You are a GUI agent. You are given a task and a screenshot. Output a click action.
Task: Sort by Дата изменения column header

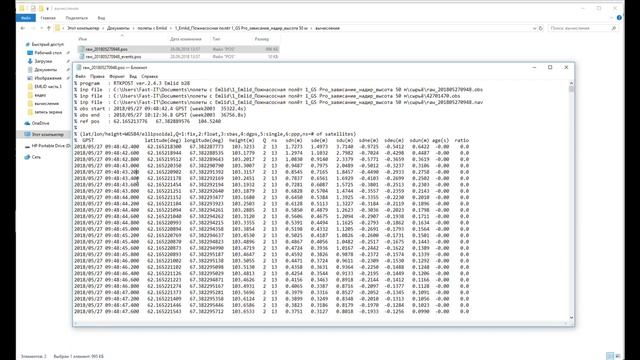(x=186, y=39)
